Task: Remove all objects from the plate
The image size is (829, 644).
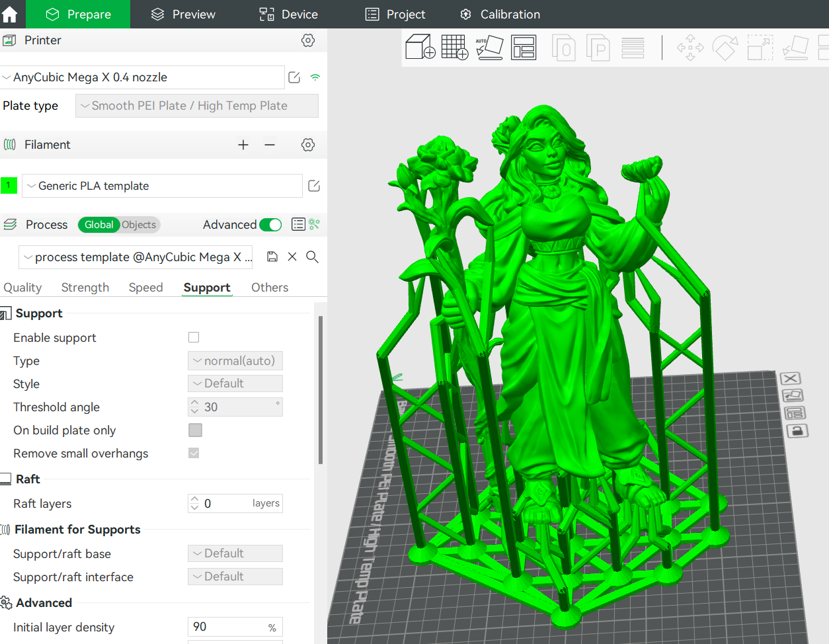Action: pos(791,378)
